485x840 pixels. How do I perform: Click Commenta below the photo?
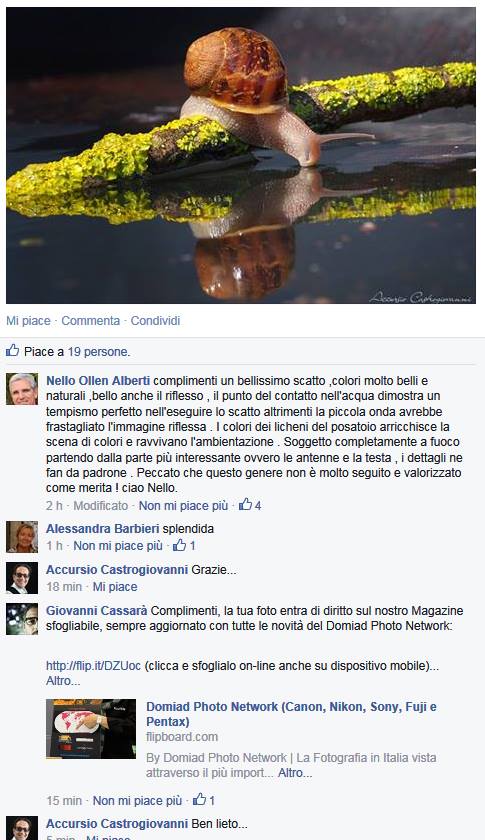(91, 320)
